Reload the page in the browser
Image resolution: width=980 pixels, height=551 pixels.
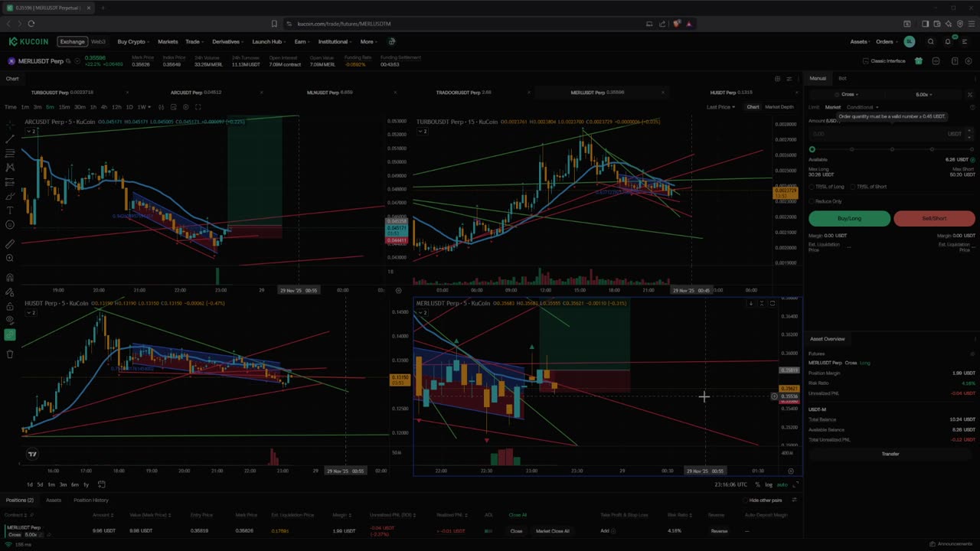(x=31, y=24)
